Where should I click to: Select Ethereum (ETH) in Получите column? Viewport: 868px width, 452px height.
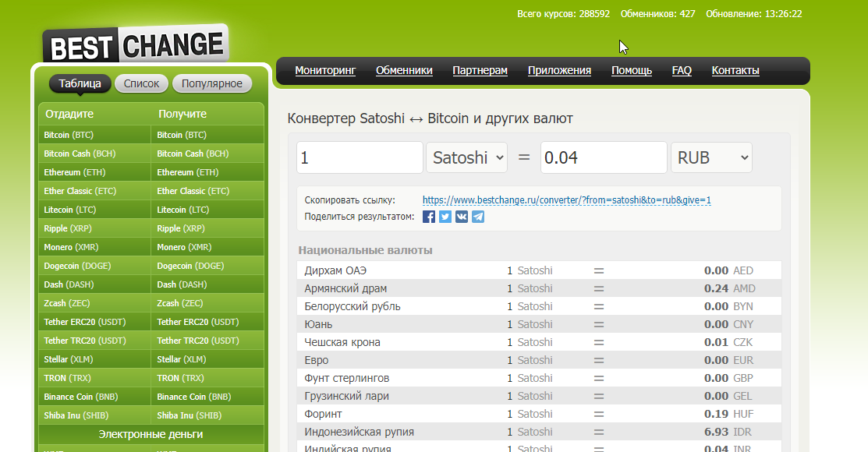pyautogui.click(x=207, y=172)
